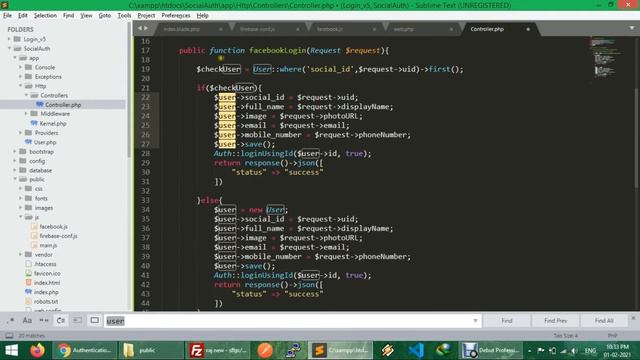
Task: Collapse the app folder arrow
Action: [15, 58]
